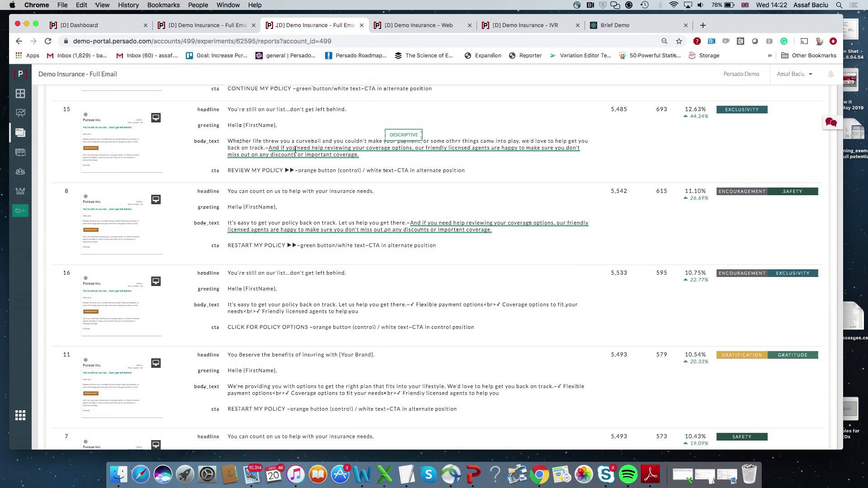The height and width of the screenshot is (488, 868).
Task: Bookmark page with the star icon
Action: [679, 41]
